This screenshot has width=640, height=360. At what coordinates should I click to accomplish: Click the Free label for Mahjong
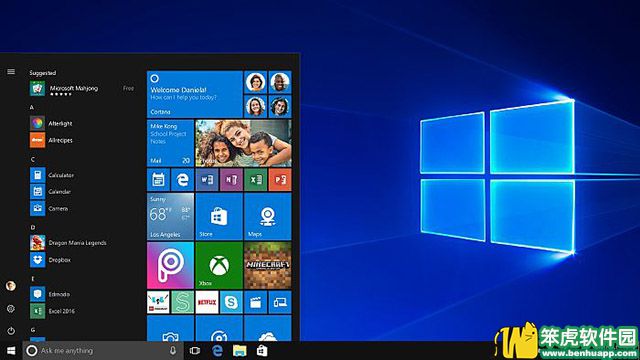(x=128, y=88)
